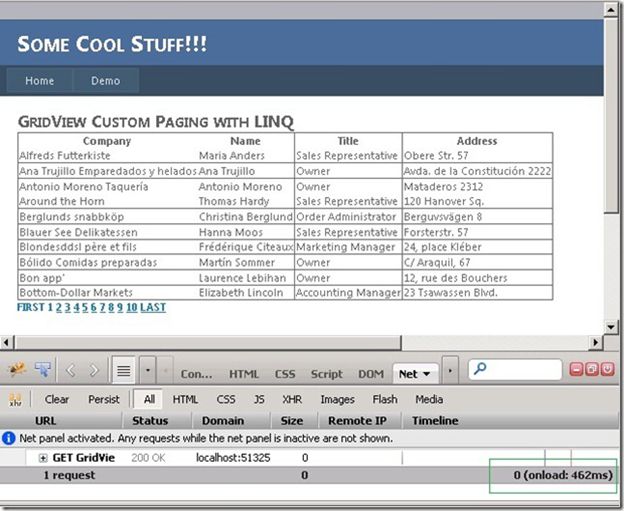This screenshot has width=624, height=511.
Task: Toggle the Persist button
Action: pyautogui.click(x=103, y=399)
